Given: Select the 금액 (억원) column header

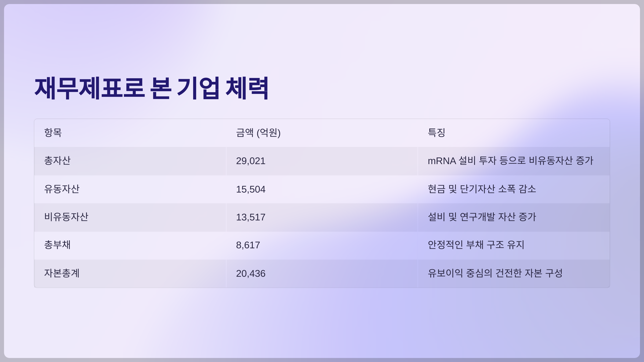Looking at the screenshot, I should tap(258, 133).
